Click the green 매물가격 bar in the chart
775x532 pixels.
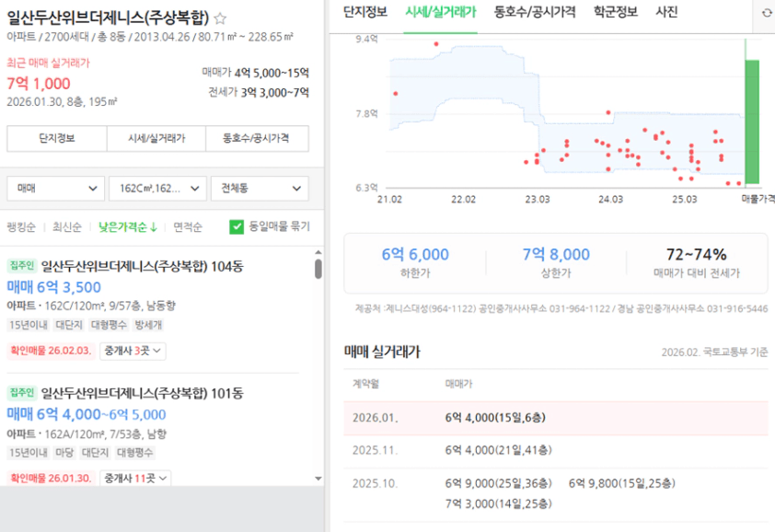click(x=752, y=121)
